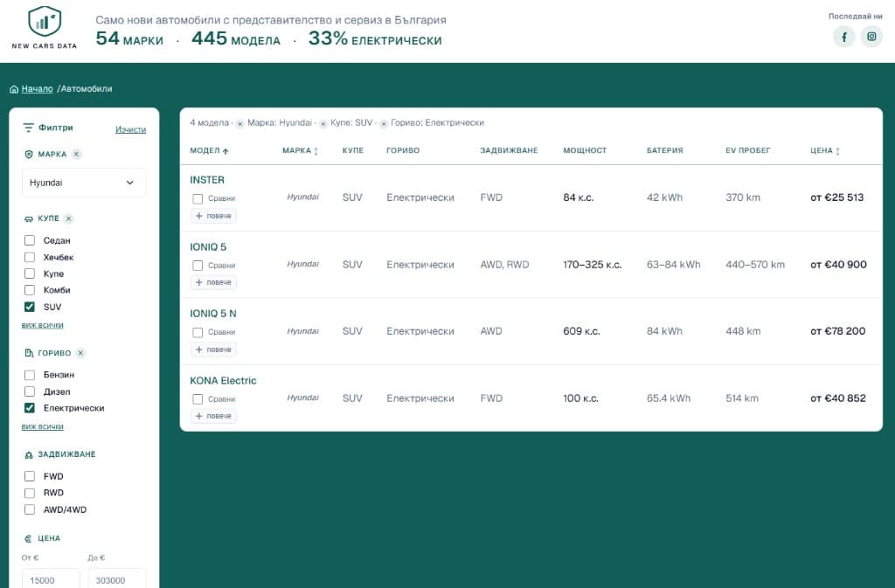Image resolution: width=895 pixels, height=588 pixels.
Task: Check the RWD drivetrain option
Action: coord(30,493)
